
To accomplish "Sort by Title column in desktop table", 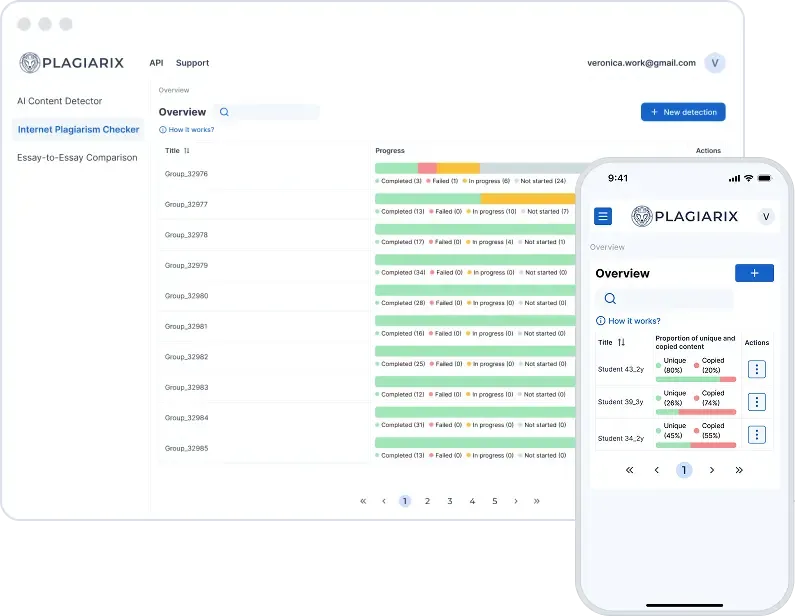I will click(187, 151).
